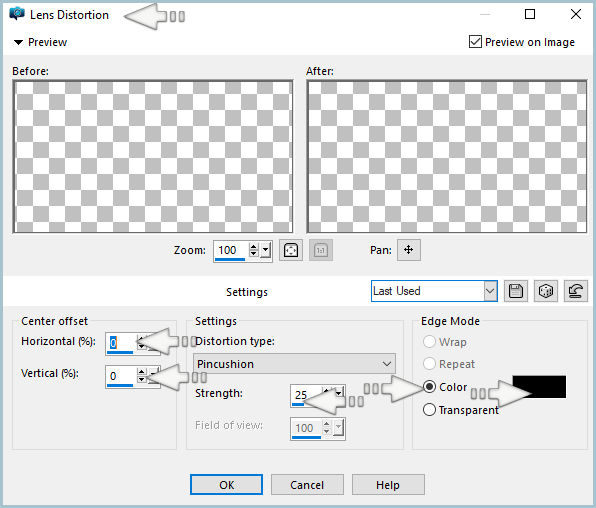Click the Cancel button
Image resolution: width=596 pixels, height=508 pixels.
307,485
